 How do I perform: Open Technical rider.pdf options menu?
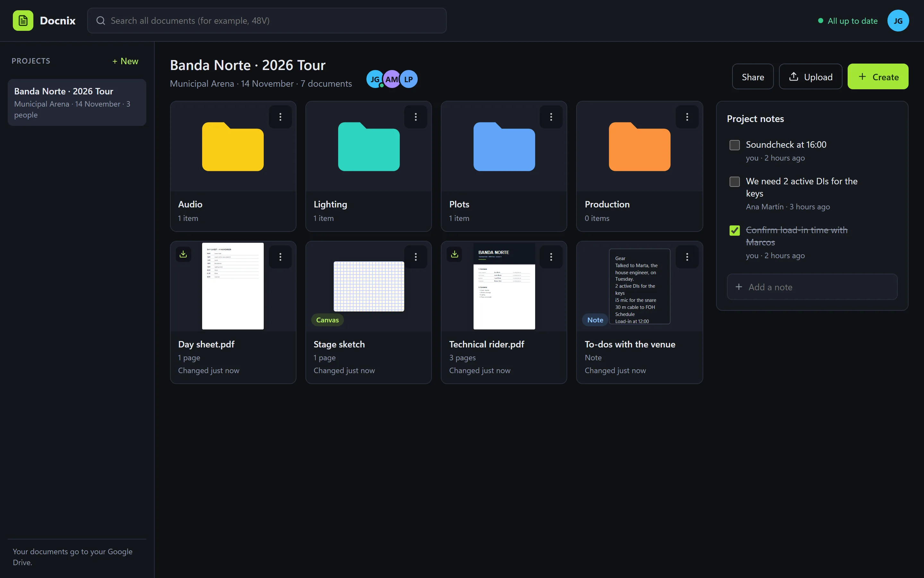coord(551,257)
